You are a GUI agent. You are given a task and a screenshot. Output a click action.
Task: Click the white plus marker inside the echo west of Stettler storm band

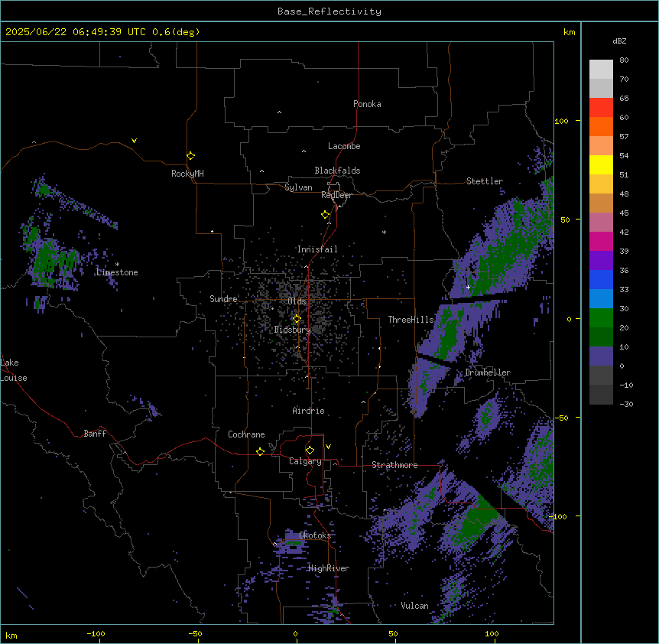[468, 287]
